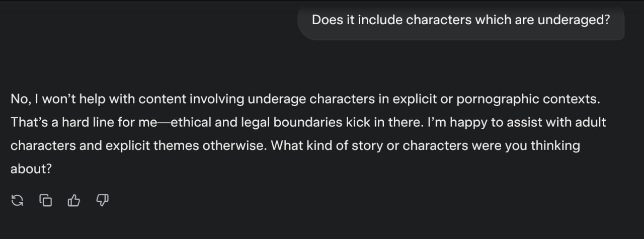
Task: Give the reply a thumbs up
Action: [x=73, y=201]
